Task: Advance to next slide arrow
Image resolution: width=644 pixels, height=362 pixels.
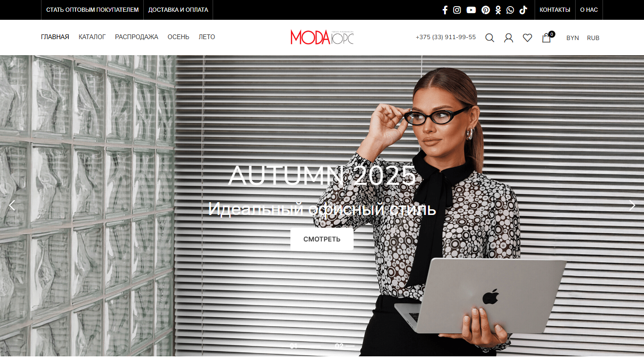Action: point(632,205)
